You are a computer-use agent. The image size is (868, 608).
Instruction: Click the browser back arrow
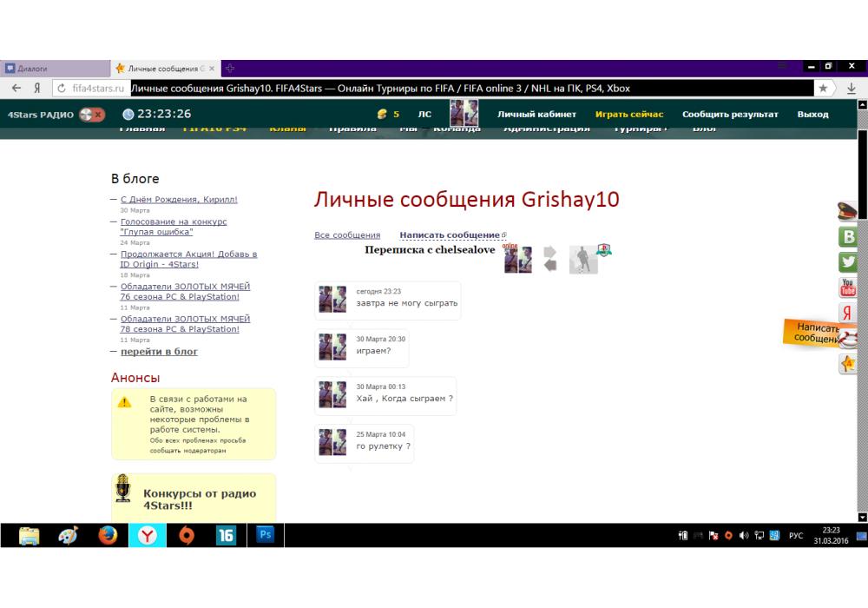pyautogui.click(x=16, y=88)
